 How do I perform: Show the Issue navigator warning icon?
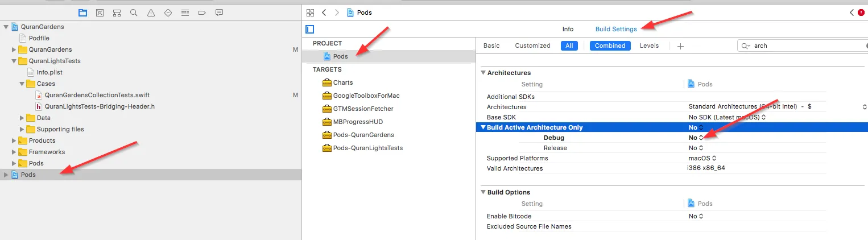pyautogui.click(x=151, y=13)
